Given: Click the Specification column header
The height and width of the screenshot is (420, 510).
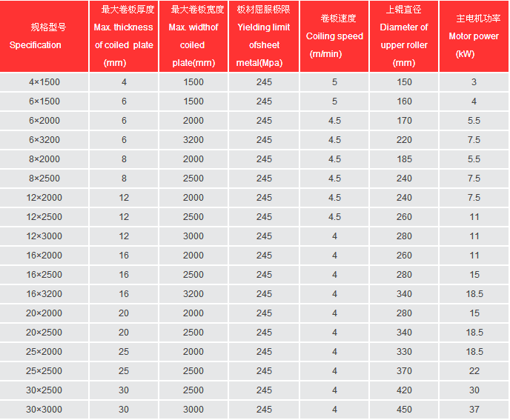Looking at the screenshot, I should point(44,36).
